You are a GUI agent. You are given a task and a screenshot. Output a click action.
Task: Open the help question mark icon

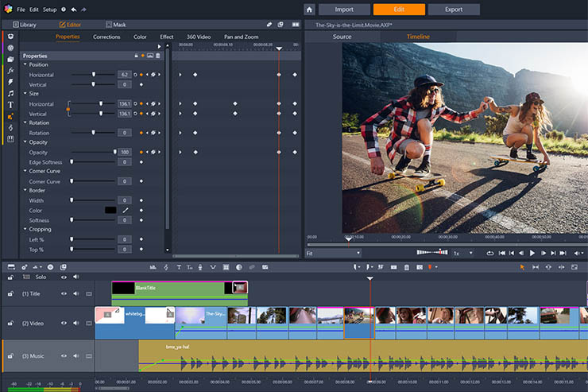pos(64,10)
